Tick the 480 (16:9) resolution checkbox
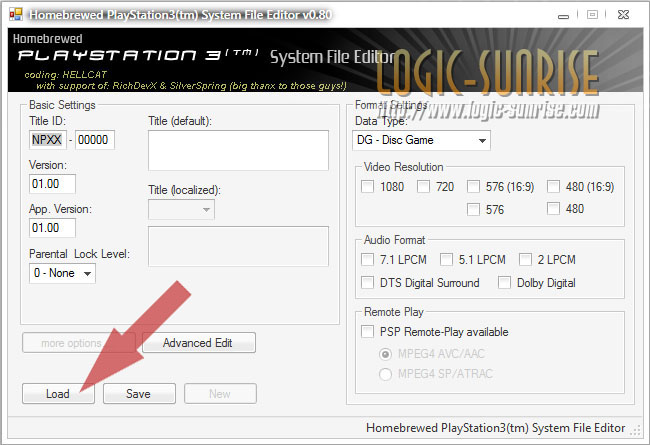The width and height of the screenshot is (650, 445). pos(553,187)
